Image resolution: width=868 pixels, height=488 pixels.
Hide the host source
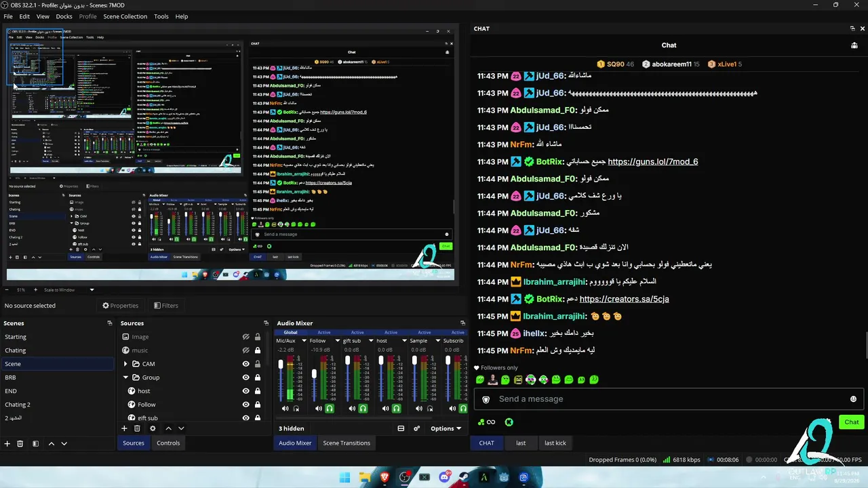tap(246, 391)
